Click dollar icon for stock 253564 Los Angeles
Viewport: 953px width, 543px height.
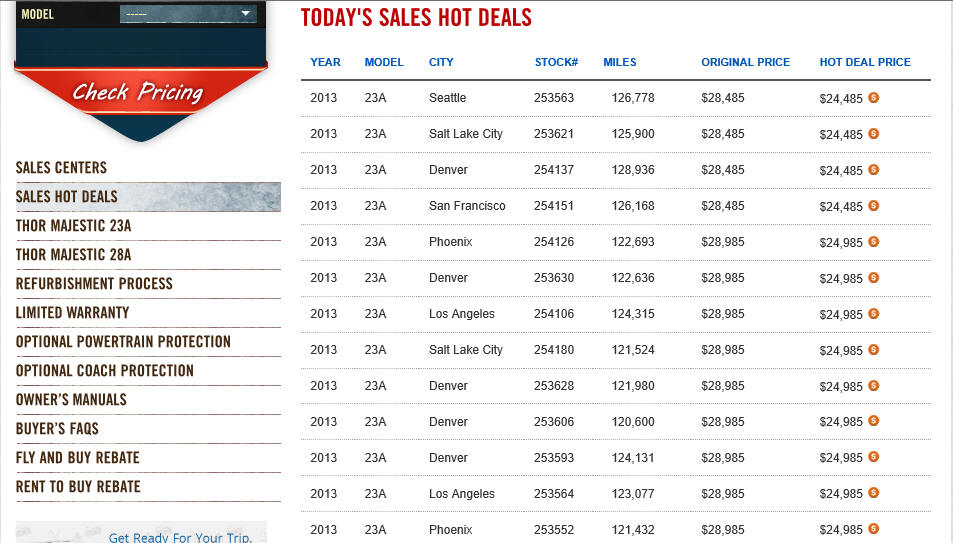click(x=873, y=493)
